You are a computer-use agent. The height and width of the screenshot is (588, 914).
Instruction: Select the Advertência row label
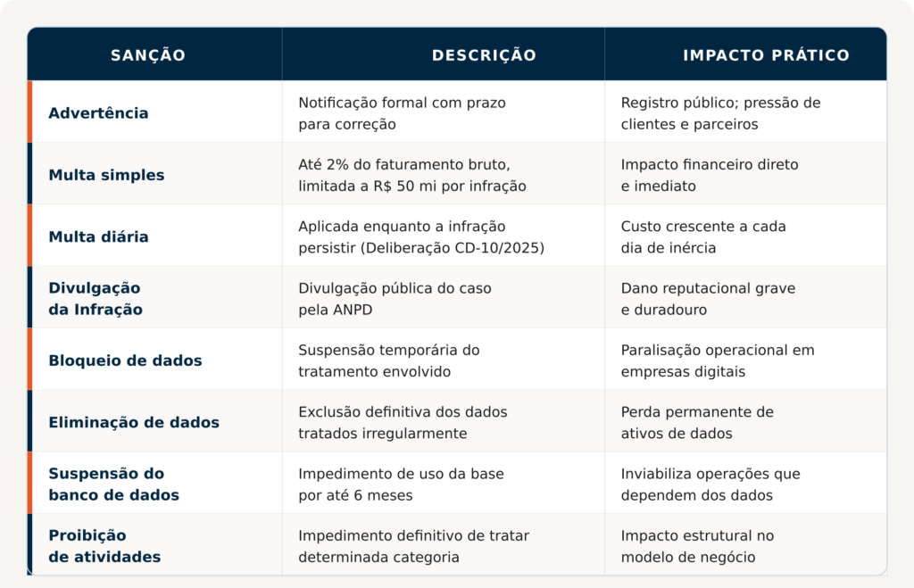[98, 113]
